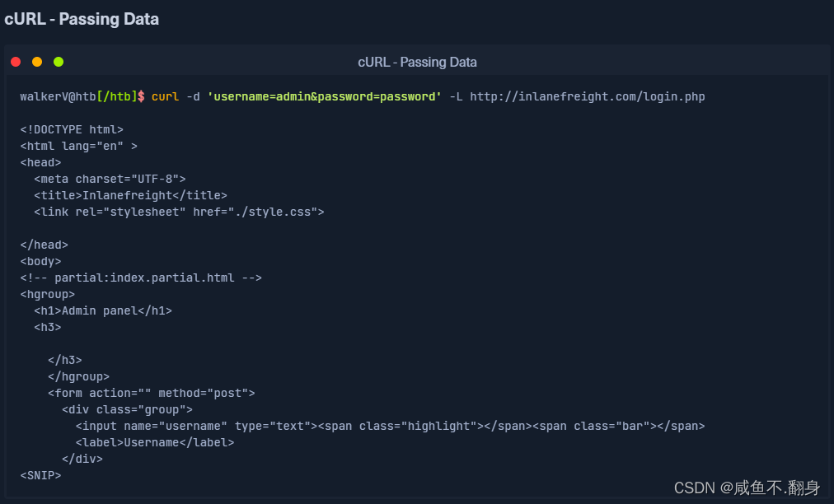Select the Inlanefreight title tag line

click(130, 195)
